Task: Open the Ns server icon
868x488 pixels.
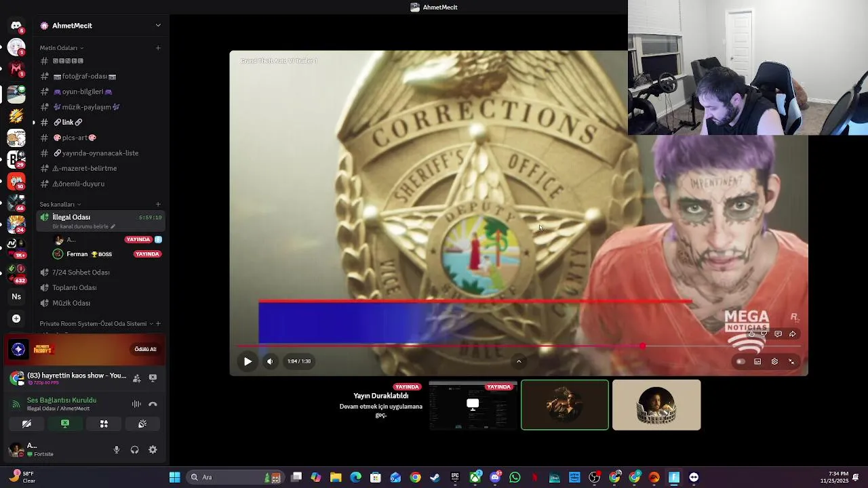Action: tap(16, 296)
